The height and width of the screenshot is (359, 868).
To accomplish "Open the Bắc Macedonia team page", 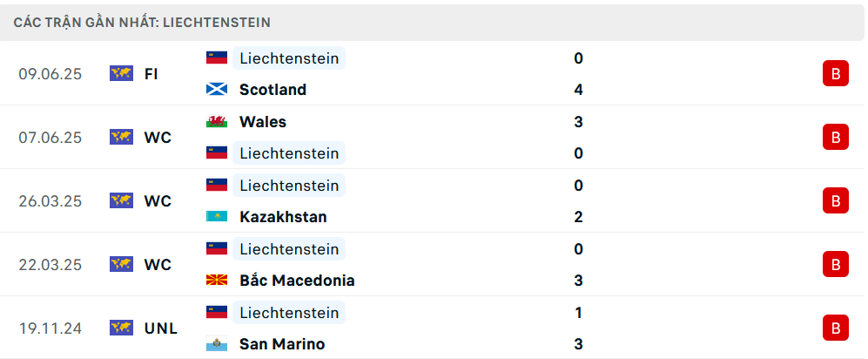I will point(296,281).
